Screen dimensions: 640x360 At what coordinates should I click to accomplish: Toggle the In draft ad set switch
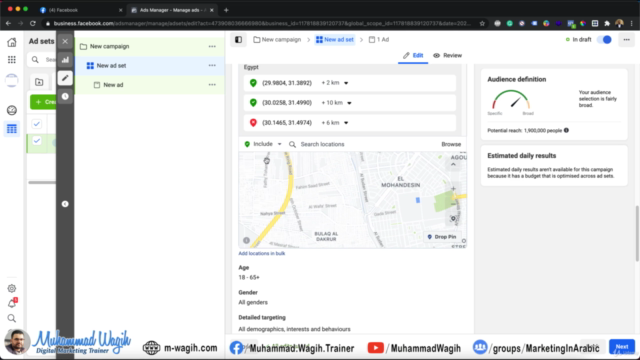coord(604,40)
